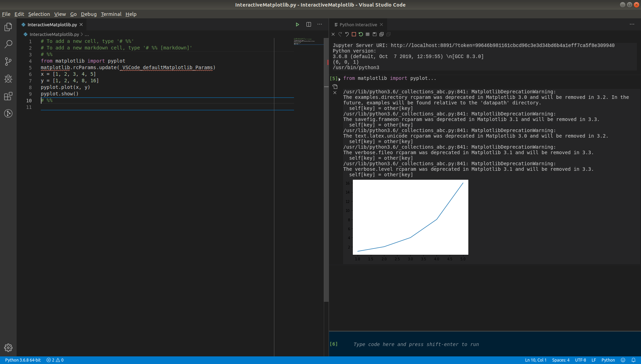Open the Edit menu
Image resolution: width=641 pixels, height=364 pixels.
click(x=19, y=14)
